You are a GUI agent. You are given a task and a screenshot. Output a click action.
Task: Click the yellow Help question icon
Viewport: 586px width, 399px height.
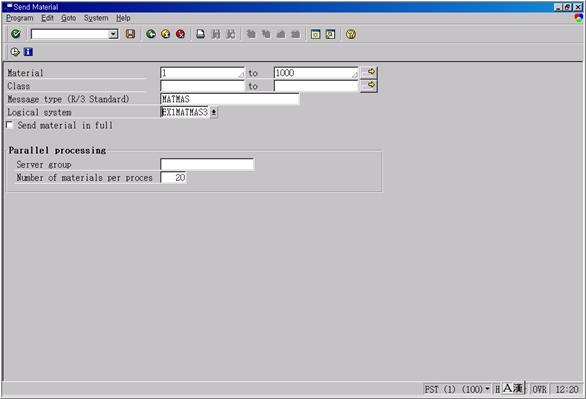(351, 34)
